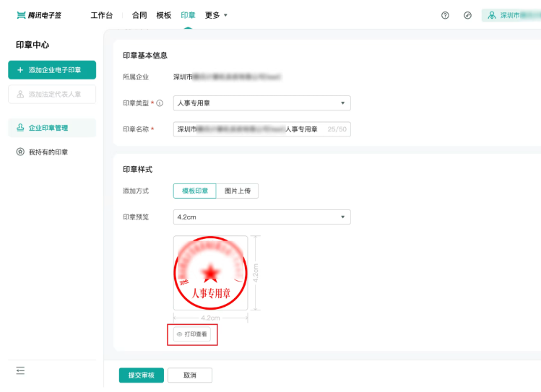541x392 pixels.
Task: Click the enterprise account avatar icon
Action: 492,15
